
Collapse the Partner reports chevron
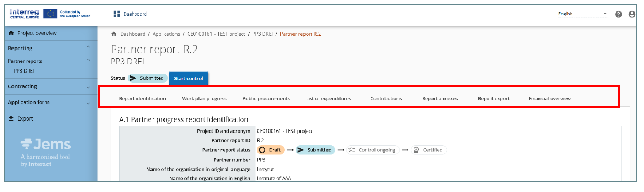(x=88, y=61)
